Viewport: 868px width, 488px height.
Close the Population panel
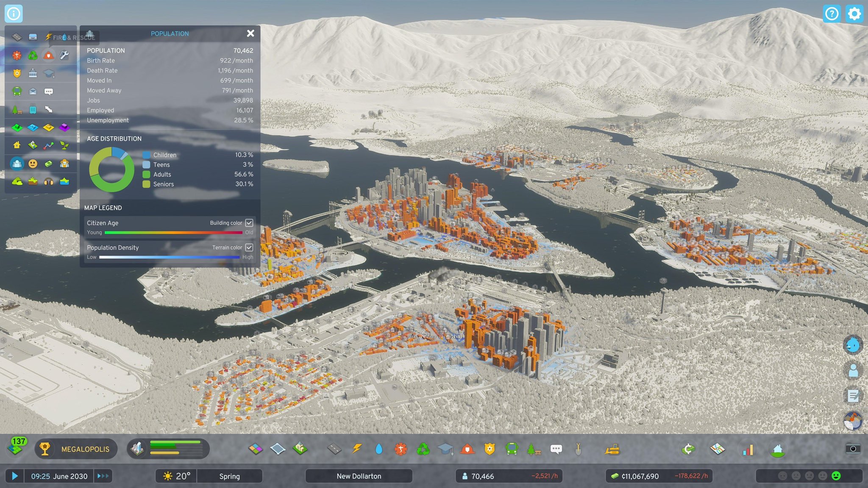coord(250,33)
